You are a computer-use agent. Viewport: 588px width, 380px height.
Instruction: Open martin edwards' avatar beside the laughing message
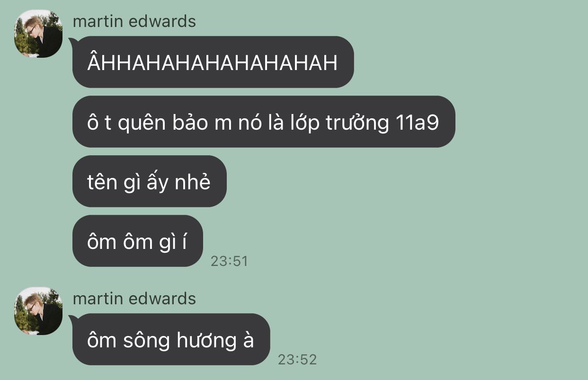(x=38, y=34)
